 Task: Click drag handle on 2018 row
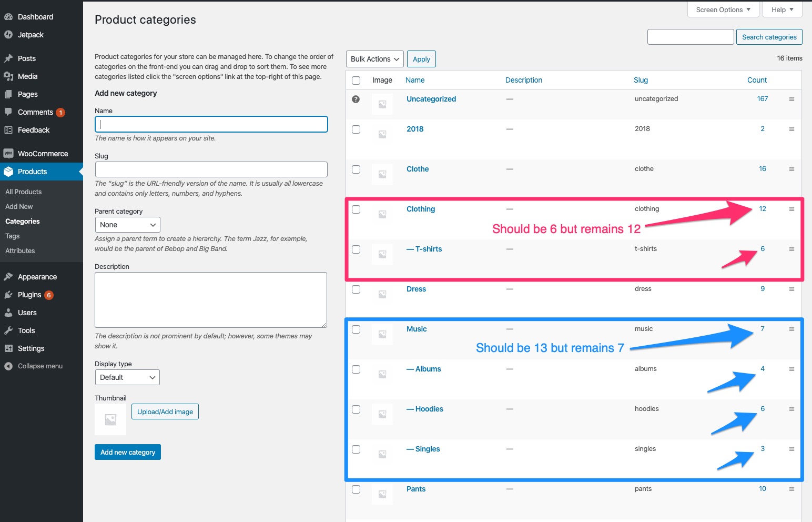[x=791, y=129]
